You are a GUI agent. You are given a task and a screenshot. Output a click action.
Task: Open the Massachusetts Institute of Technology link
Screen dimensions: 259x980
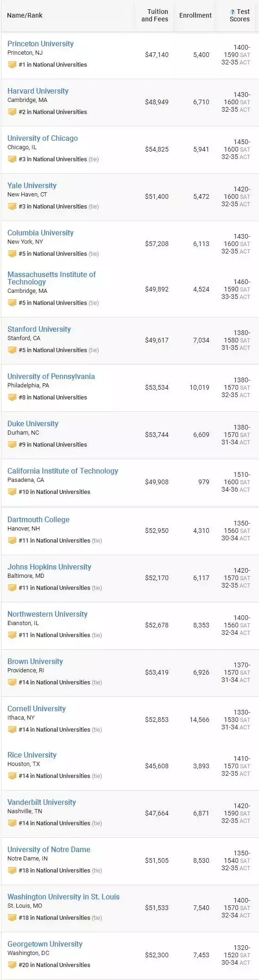point(51,278)
